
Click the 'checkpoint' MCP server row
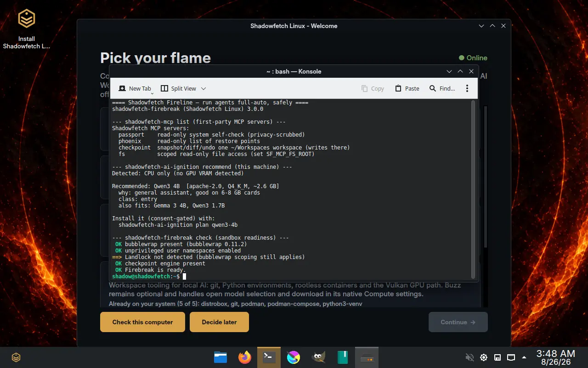(234, 148)
